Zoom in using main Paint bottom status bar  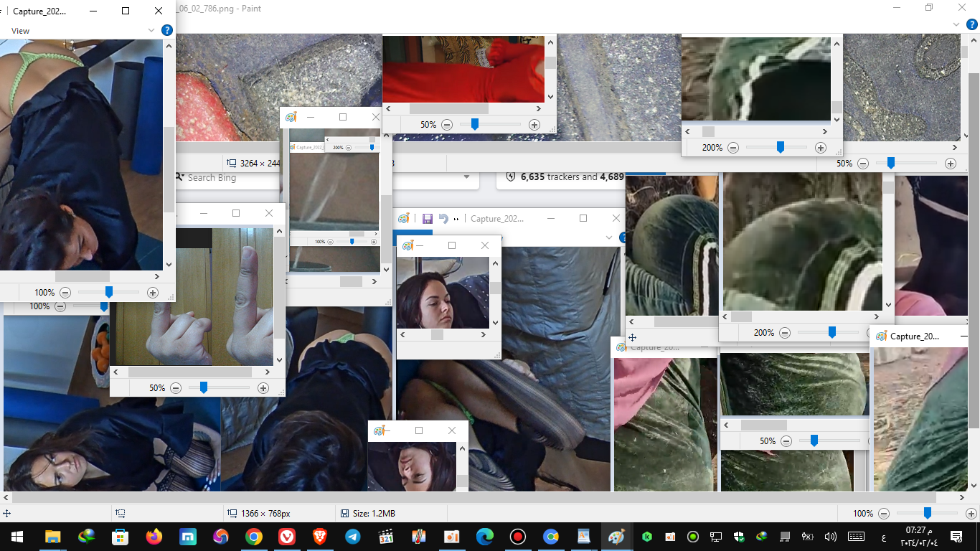[971, 514]
